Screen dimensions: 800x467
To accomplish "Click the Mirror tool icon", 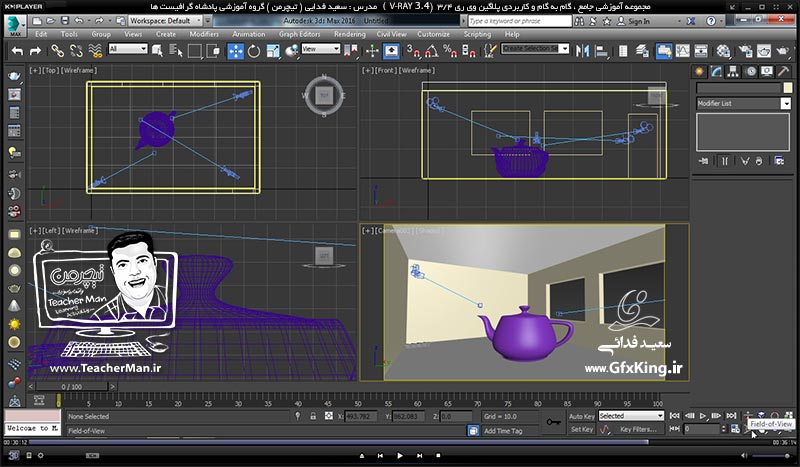I will coord(583,51).
